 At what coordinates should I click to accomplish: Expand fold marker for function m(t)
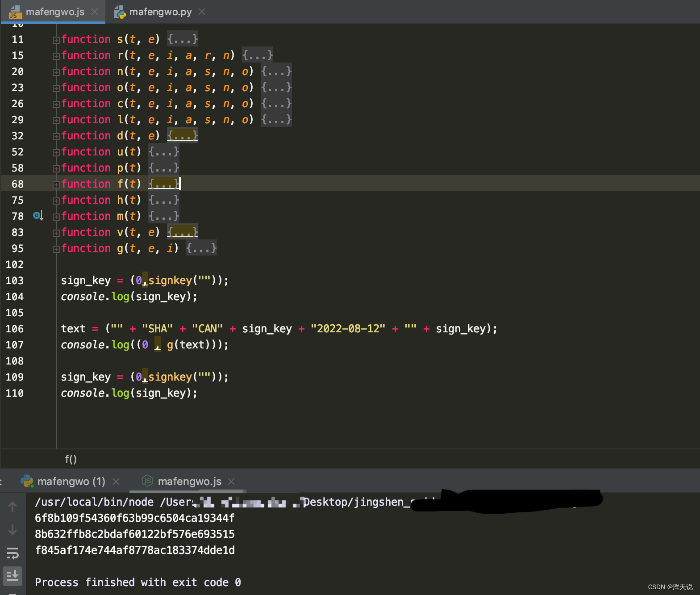[x=56, y=217]
